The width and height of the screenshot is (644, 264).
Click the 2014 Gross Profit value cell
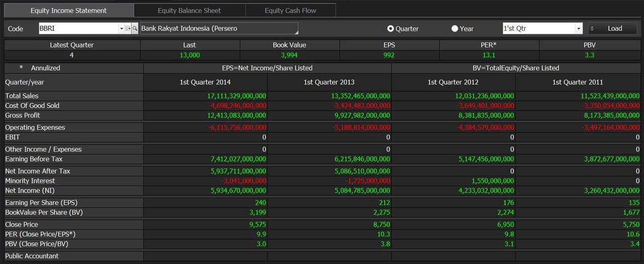tap(205, 115)
